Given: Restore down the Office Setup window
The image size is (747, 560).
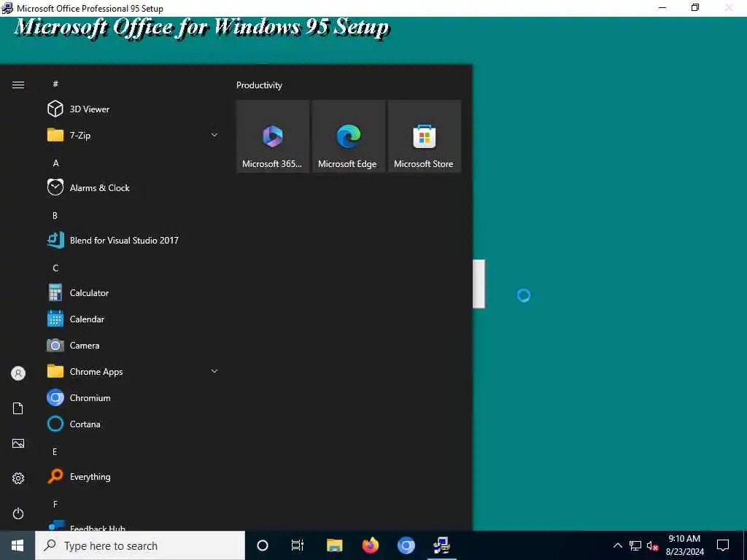Looking at the screenshot, I should [x=695, y=7].
